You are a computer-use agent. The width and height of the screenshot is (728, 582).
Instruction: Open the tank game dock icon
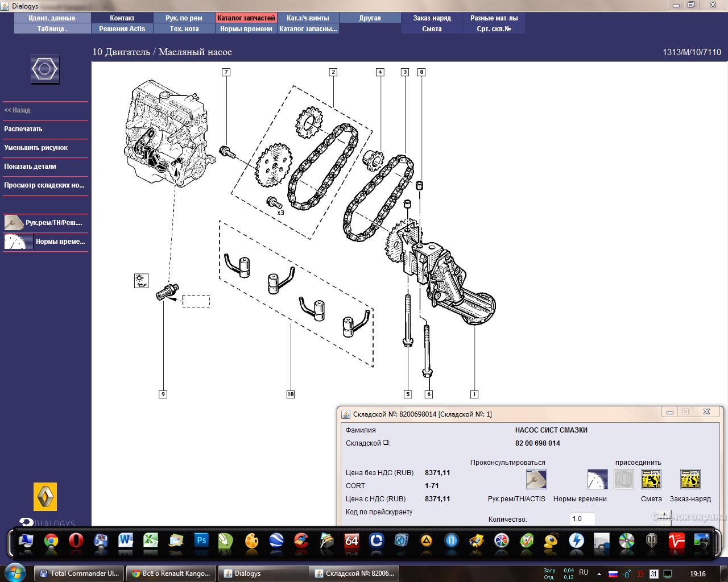pos(651,541)
